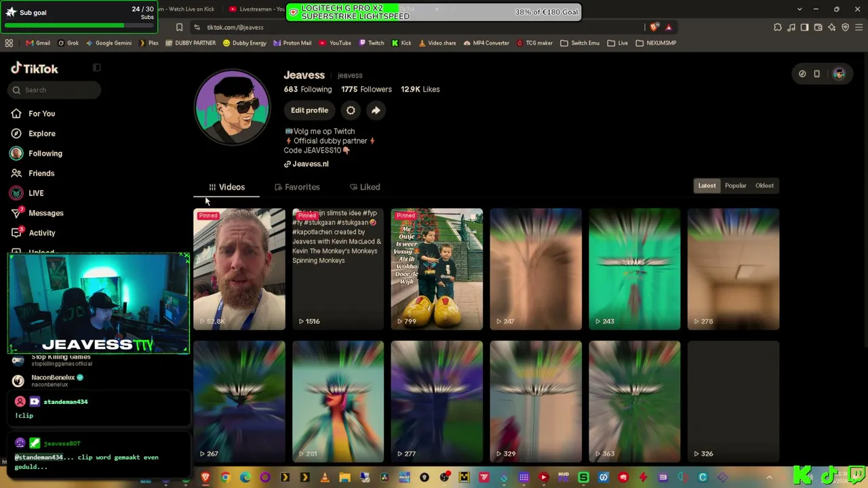Open the Following feed

coord(45,153)
